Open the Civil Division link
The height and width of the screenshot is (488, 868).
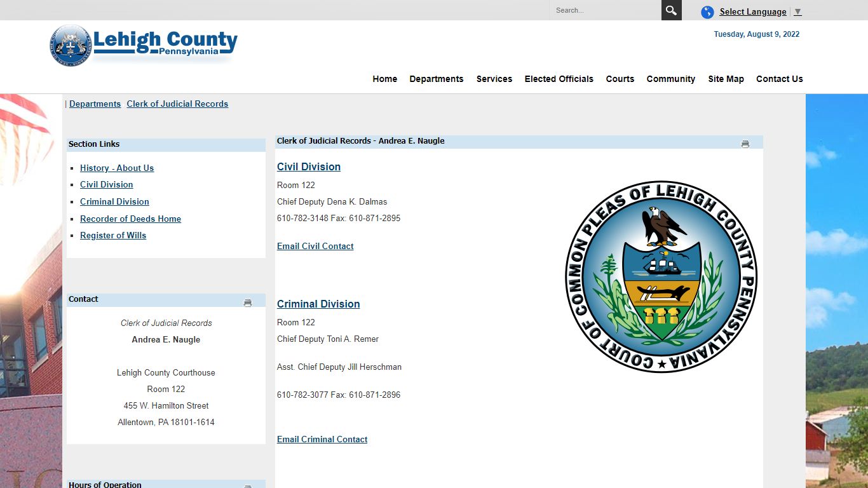coord(308,166)
